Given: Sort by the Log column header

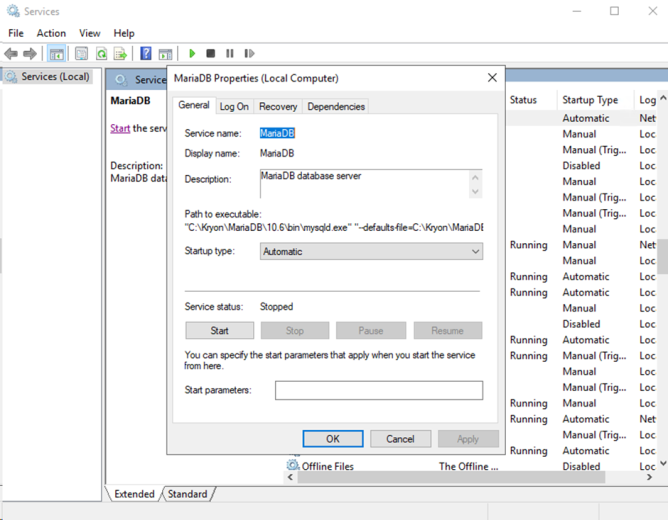Looking at the screenshot, I should click(647, 100).
